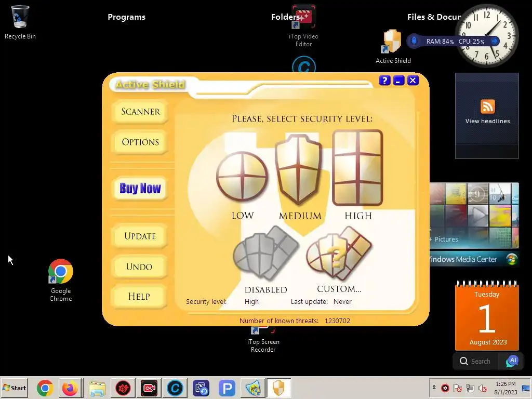Show hidden system tray icons

coord(434,388)
